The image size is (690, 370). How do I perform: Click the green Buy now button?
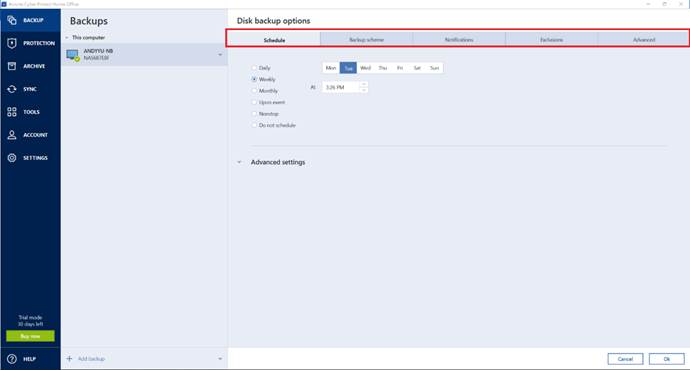coord(30,336)
